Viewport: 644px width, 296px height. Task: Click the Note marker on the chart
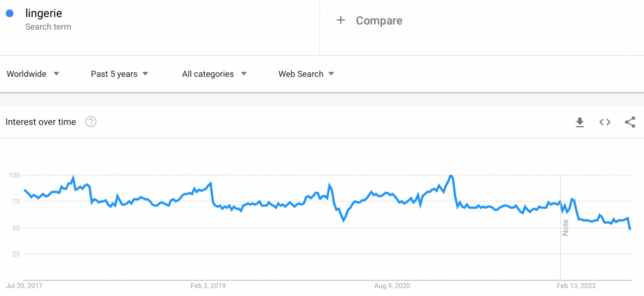[566, 228]
